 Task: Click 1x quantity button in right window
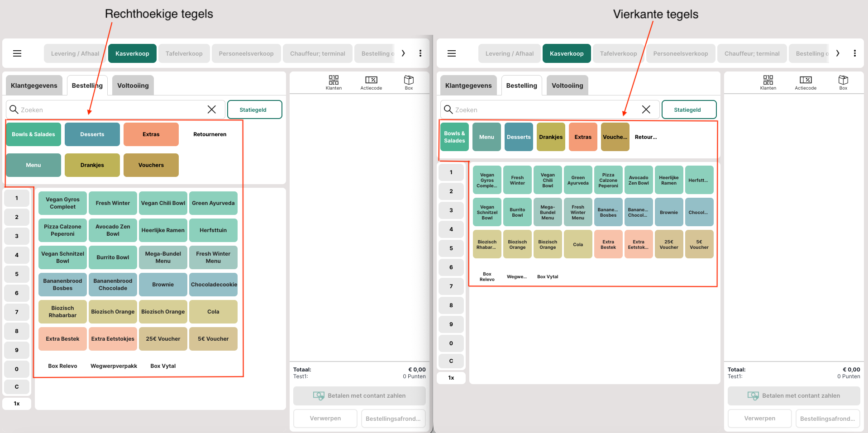point(451,378)
